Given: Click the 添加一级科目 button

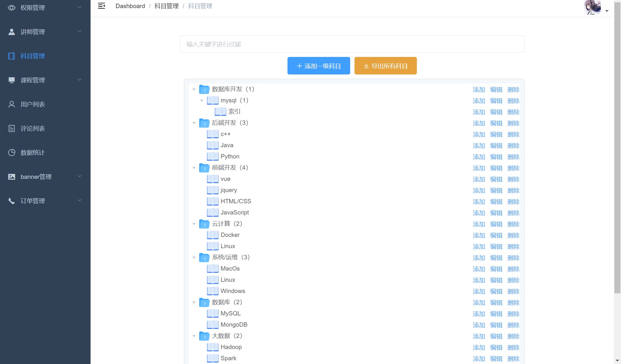Looking at the screenshot, I should coord(319,66).
